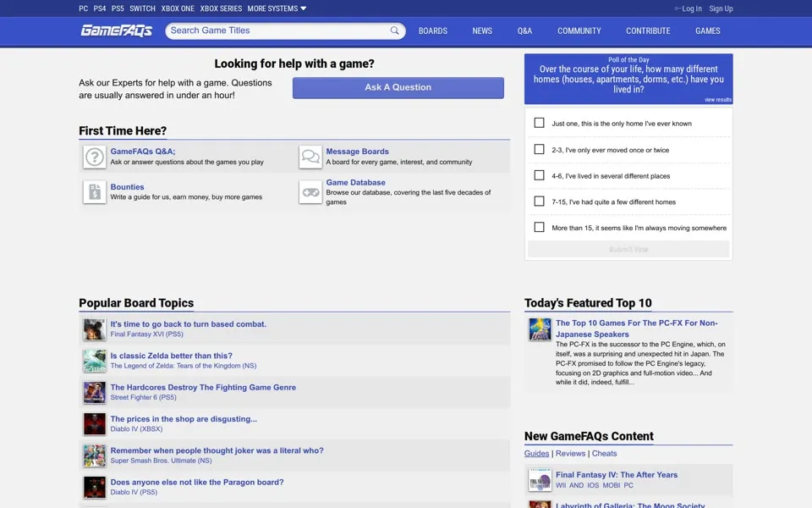Check '2-3, I've only ever moved once or twice'

coord(539,149)
